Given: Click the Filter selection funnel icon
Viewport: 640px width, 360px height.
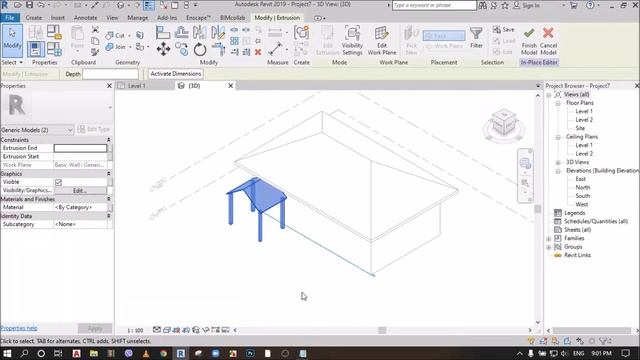Looking at the screenshot, I should [x=476, y=38].
